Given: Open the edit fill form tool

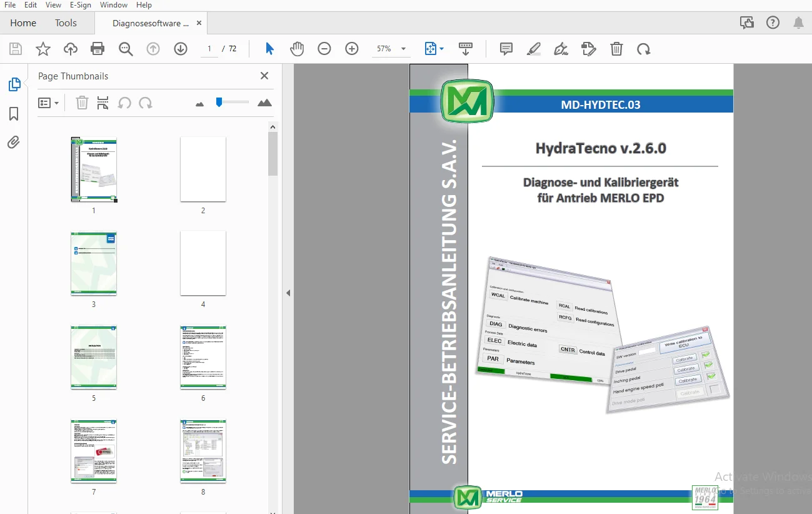Looking at the screenshot, I should point(588,49).
